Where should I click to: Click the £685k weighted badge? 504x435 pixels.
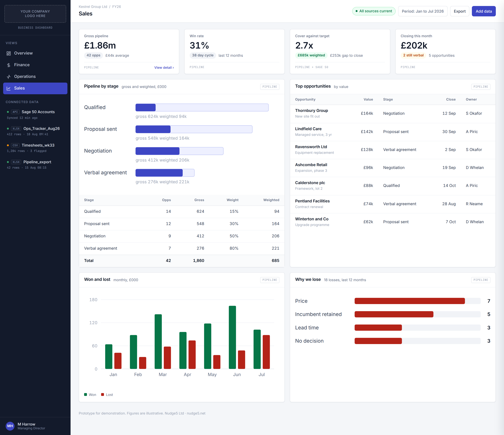(311, 55)
